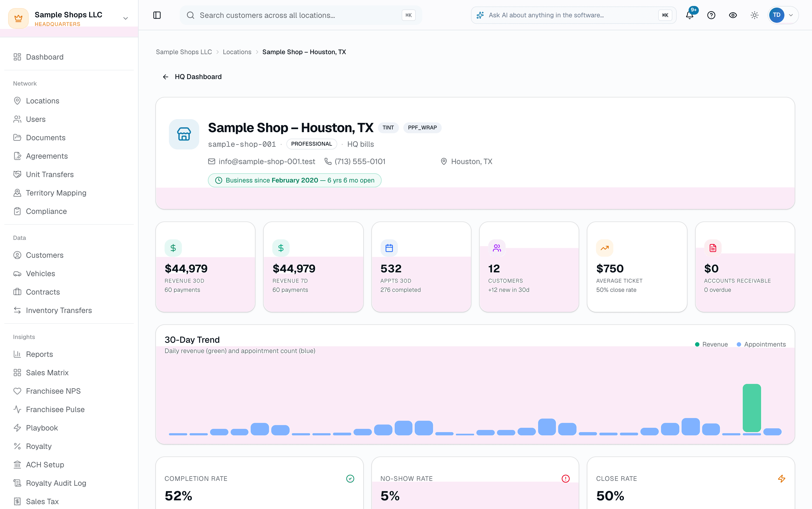This screenshot has height=509, width=812.
Task: Open the notifications bell
Action: [x=689, y=15]
